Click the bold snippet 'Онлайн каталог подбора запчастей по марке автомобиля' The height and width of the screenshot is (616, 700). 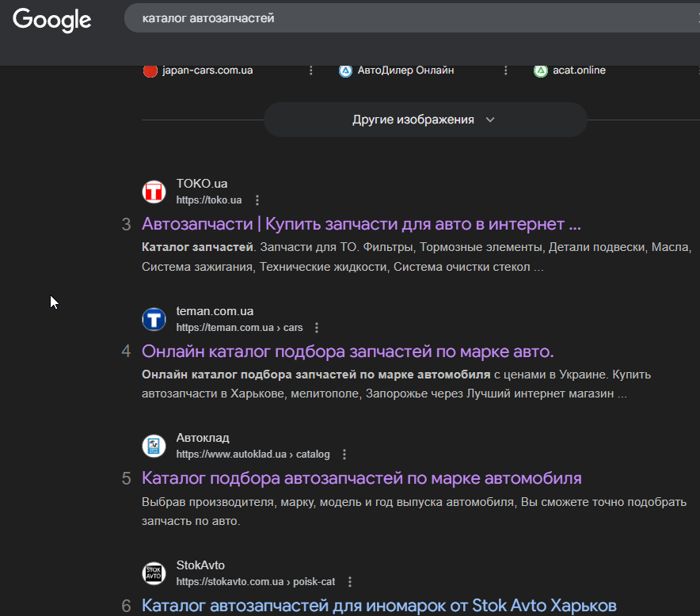coord(316,375)
